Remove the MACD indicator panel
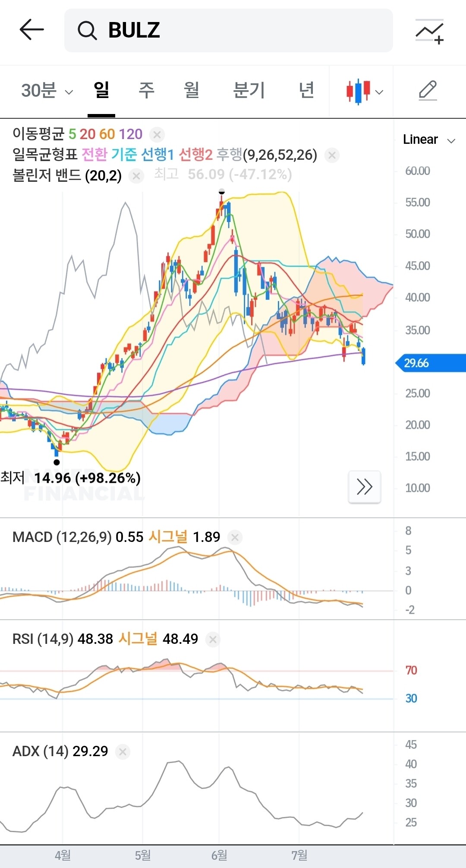This screenshot has height=868, width=466. [235, 537]
